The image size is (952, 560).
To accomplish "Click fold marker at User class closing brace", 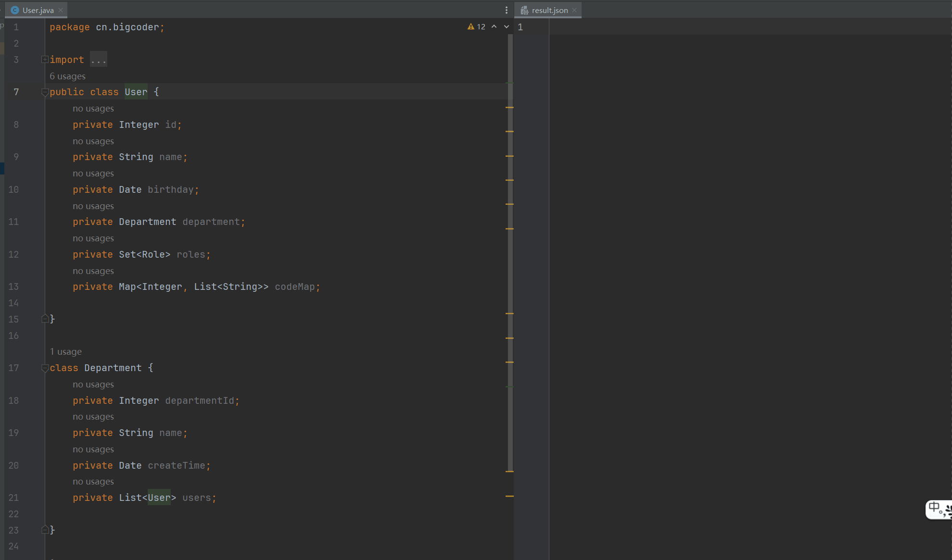I will [45, 319].
